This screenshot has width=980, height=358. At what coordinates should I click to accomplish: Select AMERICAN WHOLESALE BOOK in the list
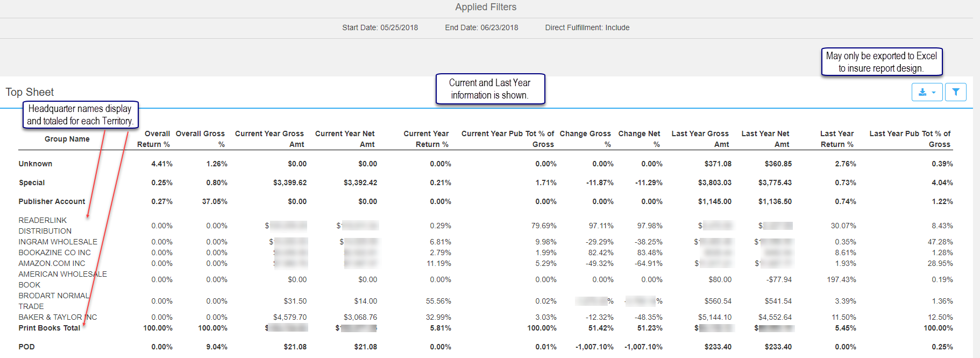[62, 279]
